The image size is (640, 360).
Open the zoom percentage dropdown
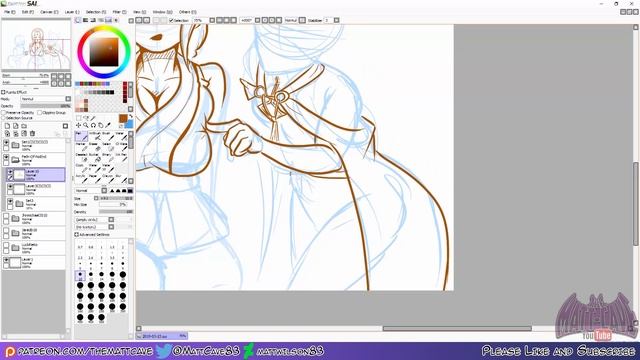212,20
